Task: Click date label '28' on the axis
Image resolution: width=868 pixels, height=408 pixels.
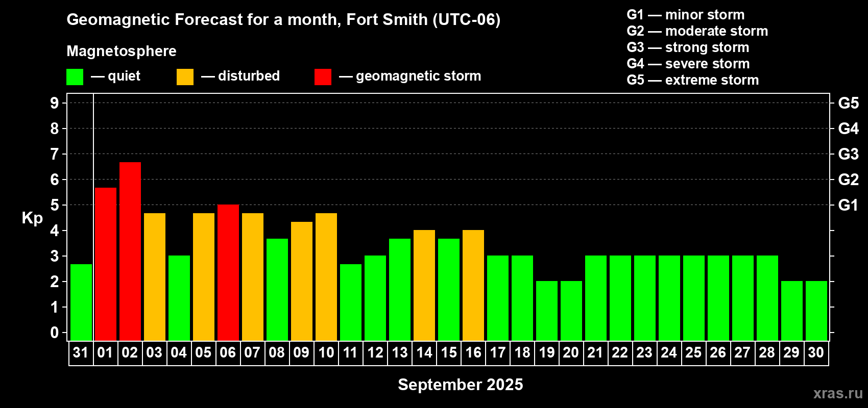Action: click(767, 353)
